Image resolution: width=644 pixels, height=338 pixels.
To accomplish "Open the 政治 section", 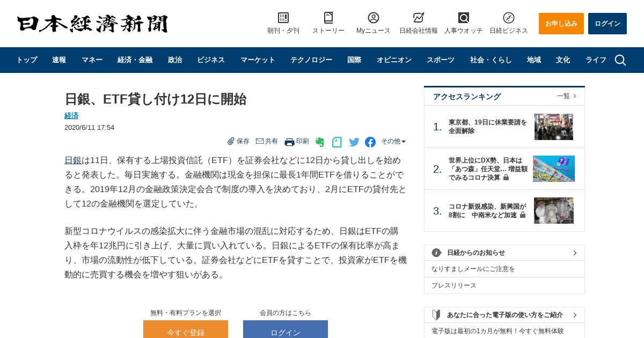I will tap(175, 60).
